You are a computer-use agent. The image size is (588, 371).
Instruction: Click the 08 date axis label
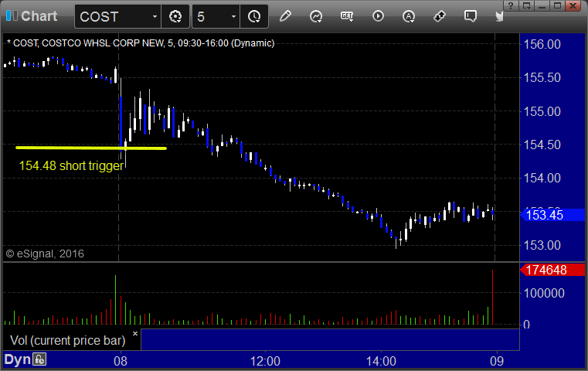click(121, 361)
